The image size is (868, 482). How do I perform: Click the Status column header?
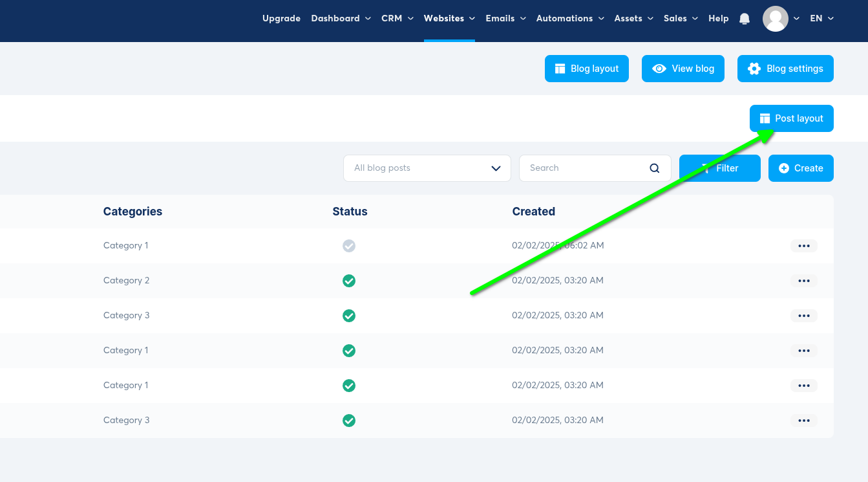(350, 212)
